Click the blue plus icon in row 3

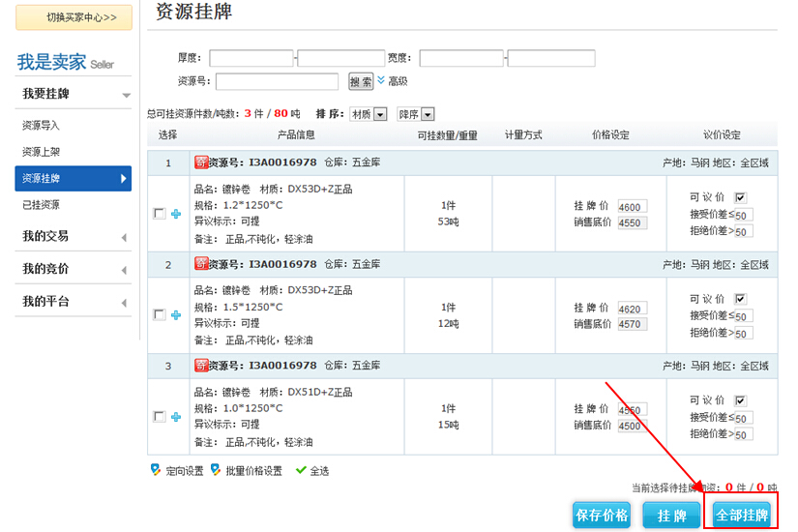tap(176, 417)
